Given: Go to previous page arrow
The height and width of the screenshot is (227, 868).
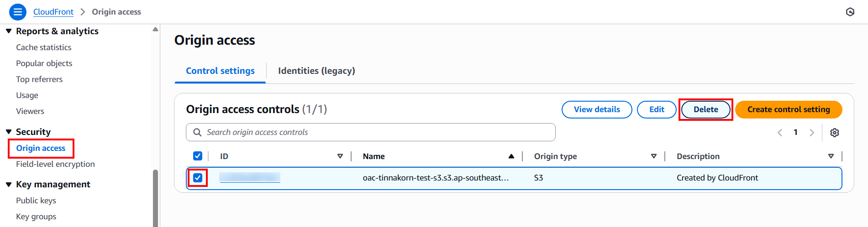Looking at the screenshot, I should click(780, 133).
